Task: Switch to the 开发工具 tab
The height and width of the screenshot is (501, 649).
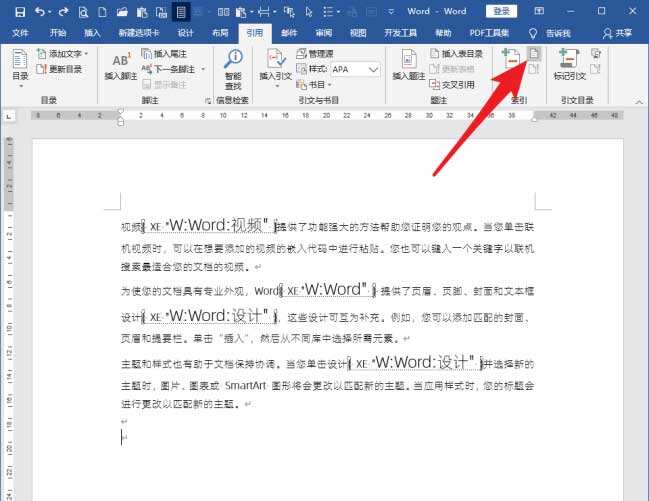Action: [x=400, y=33]
